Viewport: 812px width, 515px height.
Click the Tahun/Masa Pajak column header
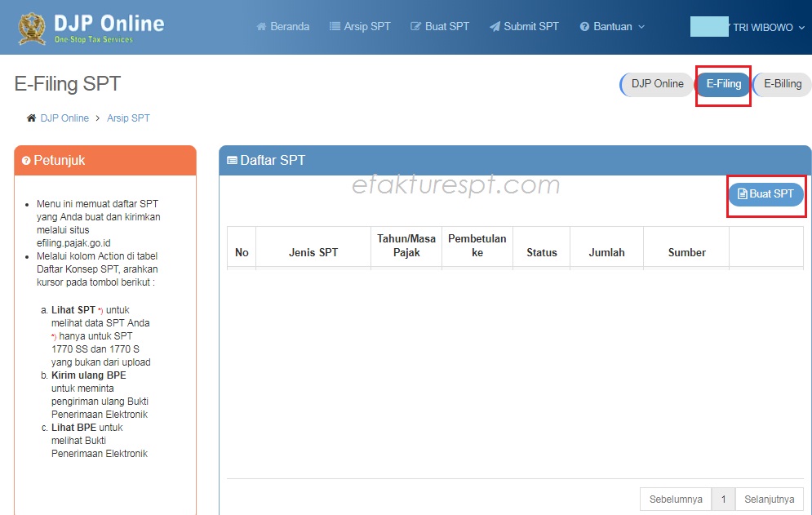pos(406,246)
